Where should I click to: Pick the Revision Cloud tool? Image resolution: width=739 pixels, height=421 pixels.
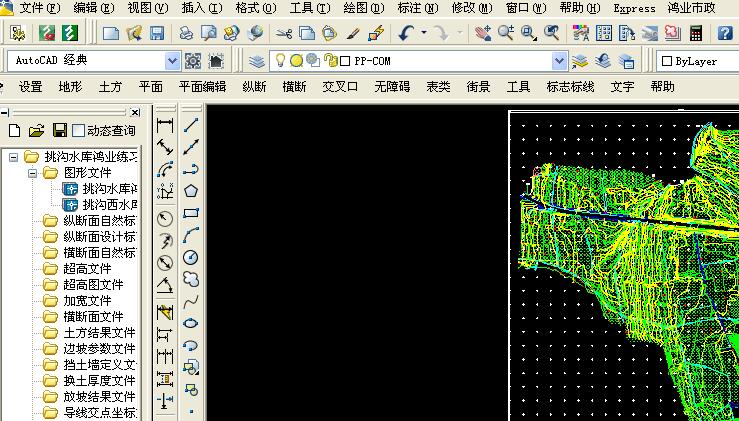tap(190, 279)
